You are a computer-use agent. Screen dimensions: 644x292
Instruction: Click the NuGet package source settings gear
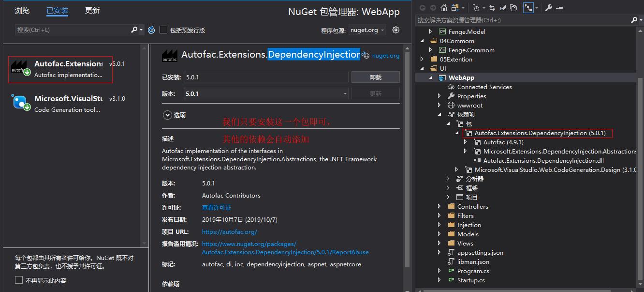[396, 30]
